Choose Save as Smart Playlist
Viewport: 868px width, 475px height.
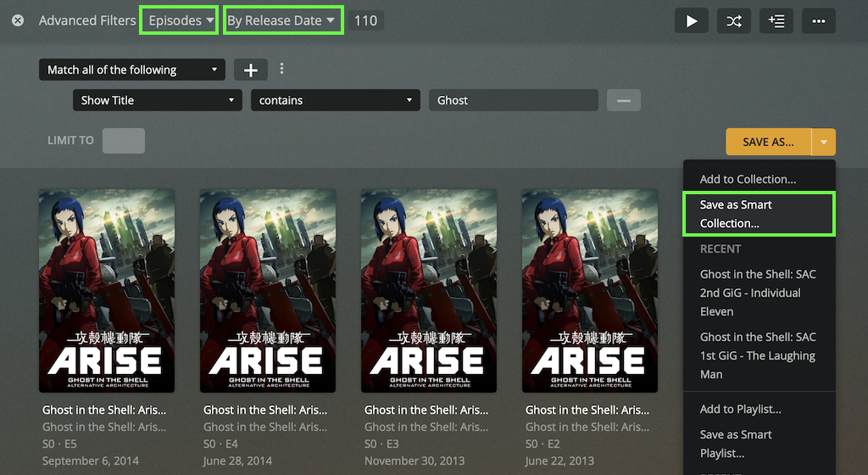759,444
